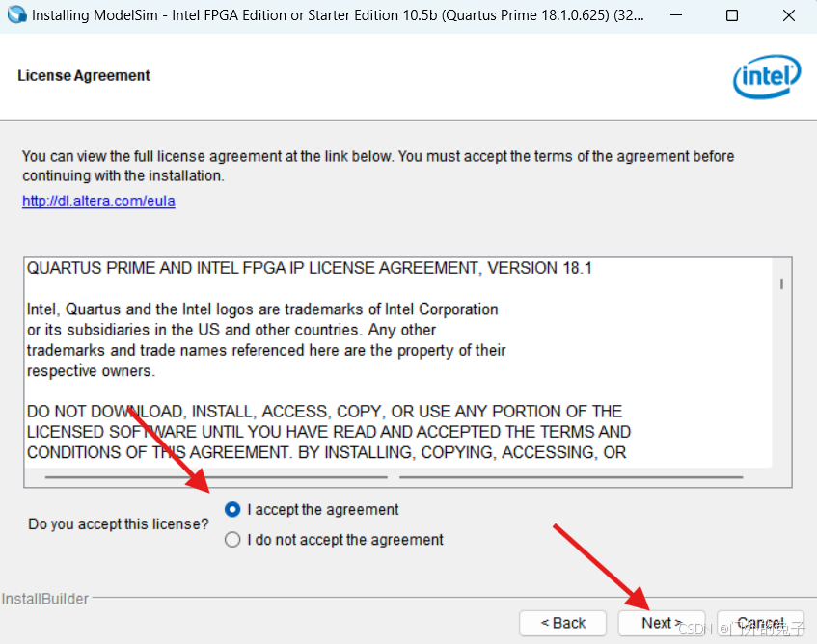Click the Intel logo in header
The height and width of the screenshot is (644, 817).
(767, 76)
